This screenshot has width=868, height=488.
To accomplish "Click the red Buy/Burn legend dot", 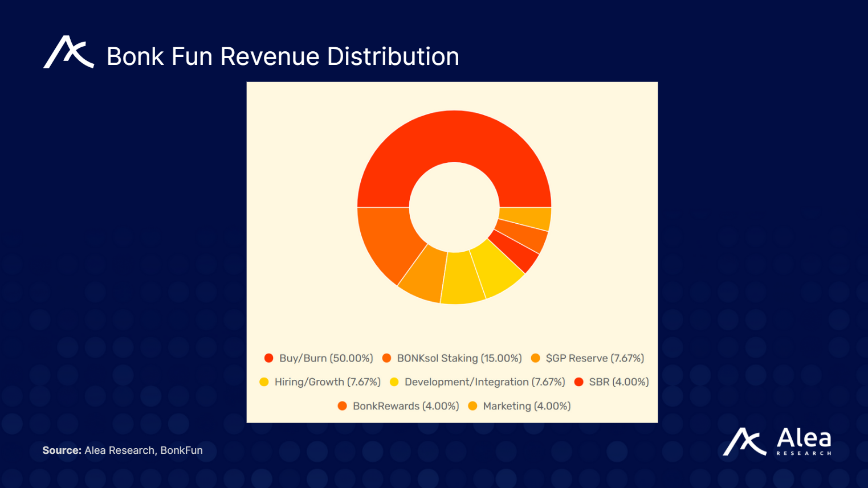I will [x=268, y=358].
